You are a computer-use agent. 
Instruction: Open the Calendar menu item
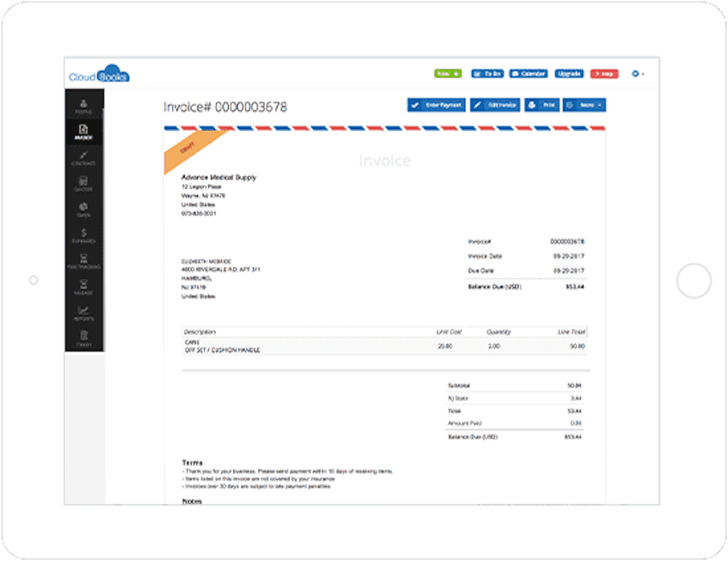pyautogui.click(x=529, y=73)
